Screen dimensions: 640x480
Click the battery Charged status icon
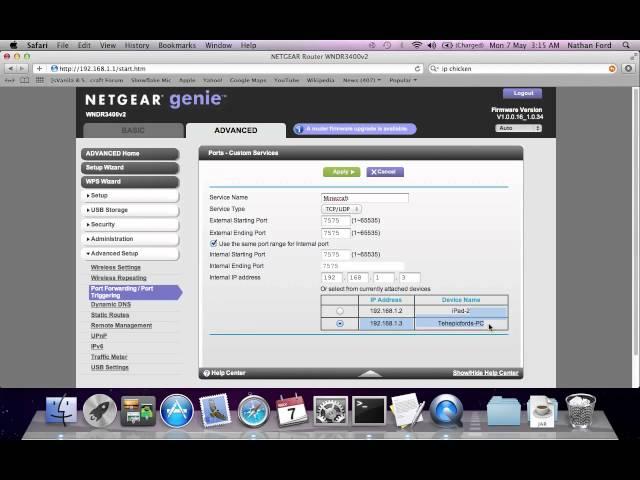pyautogui.click(x=463, y=45)
